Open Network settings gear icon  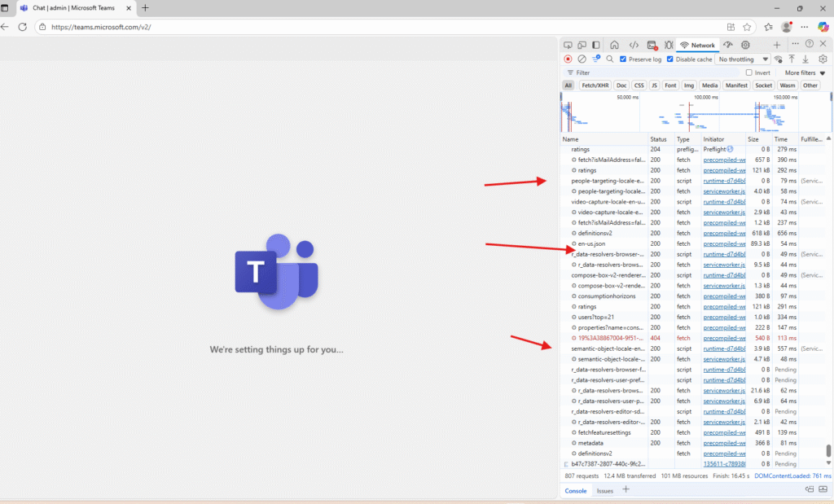coord(823,59)
